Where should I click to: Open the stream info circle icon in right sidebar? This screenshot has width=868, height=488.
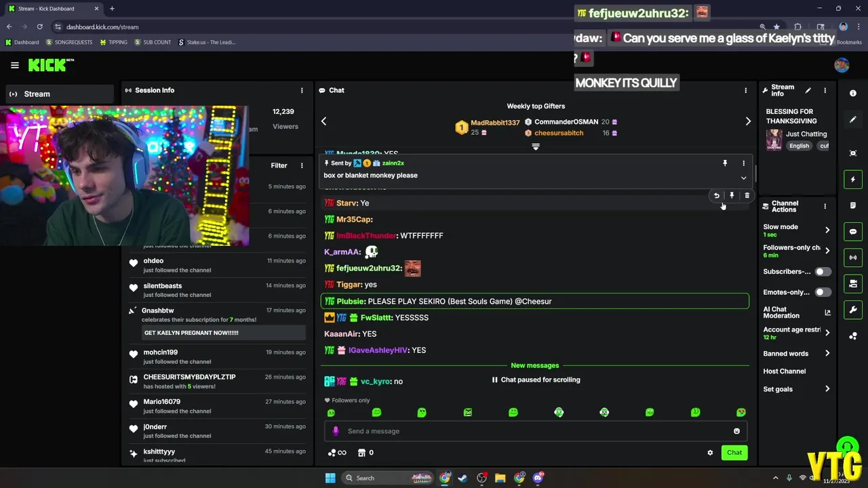coord(853,93)
